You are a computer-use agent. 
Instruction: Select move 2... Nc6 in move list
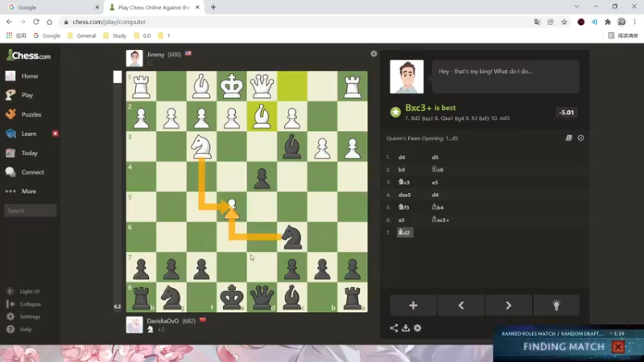437,170
